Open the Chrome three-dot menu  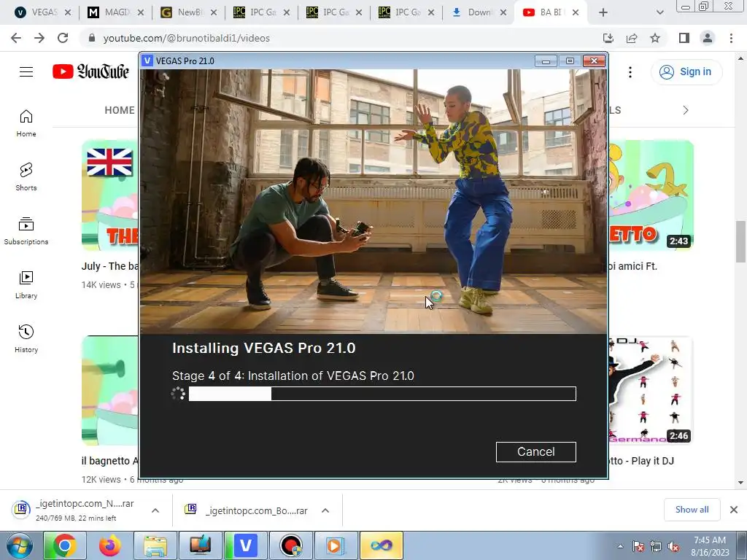(731, 38)
